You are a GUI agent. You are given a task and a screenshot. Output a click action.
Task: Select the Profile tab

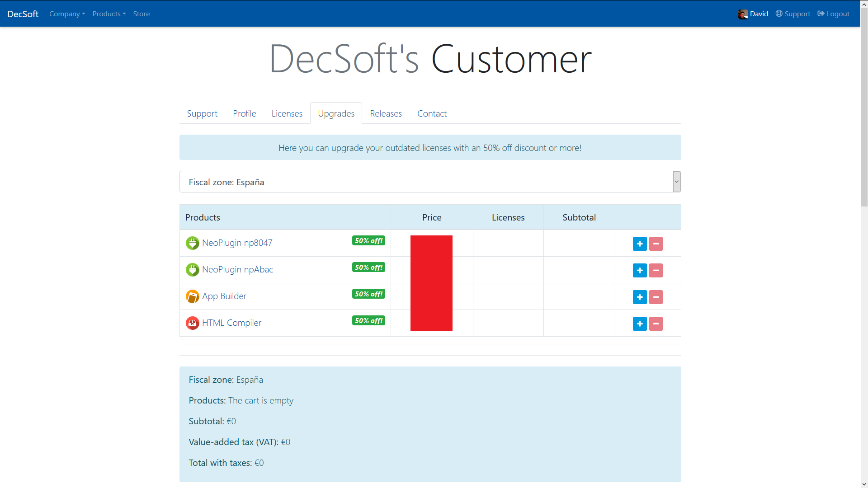245,113
